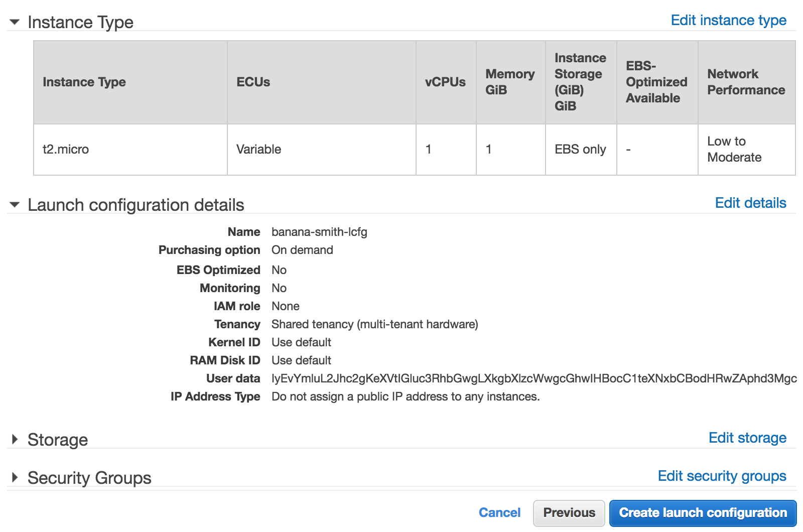Open Edit instance type link
The image size is (803, 532).
(x=728, y=20)
